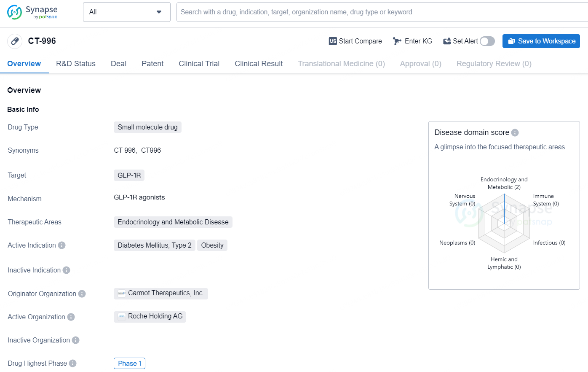This screenshot has width=588, height=372.
Task: Open the Deal tab
Action: (x=118, y=64)
